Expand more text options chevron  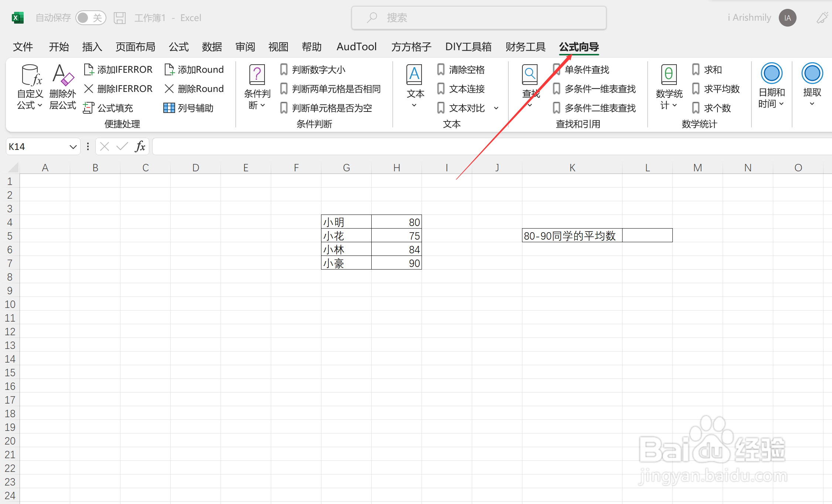pyautogui.click(x=496, y=108)
